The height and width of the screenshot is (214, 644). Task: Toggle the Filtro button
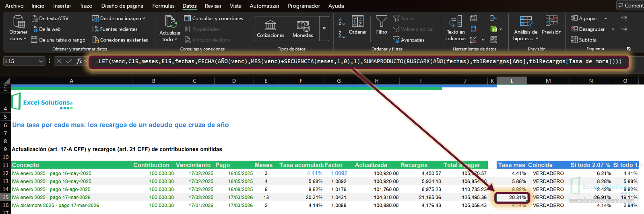pos(382,25)
